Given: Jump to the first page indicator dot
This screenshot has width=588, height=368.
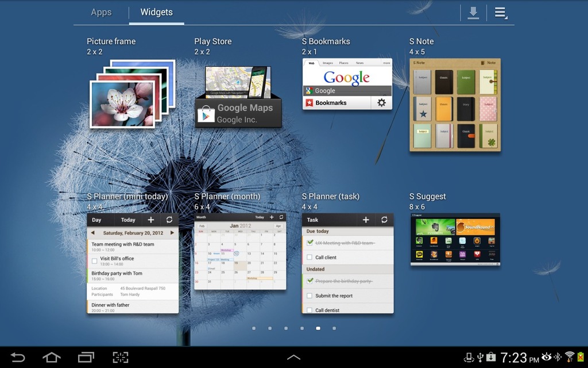Looking at the screenshot, I should (254, 328).
